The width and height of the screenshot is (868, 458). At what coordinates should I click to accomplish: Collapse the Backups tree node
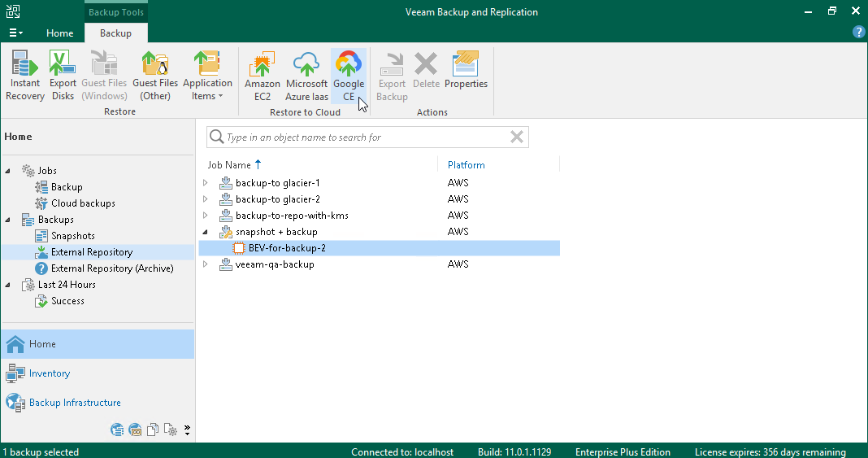(8, 220)
